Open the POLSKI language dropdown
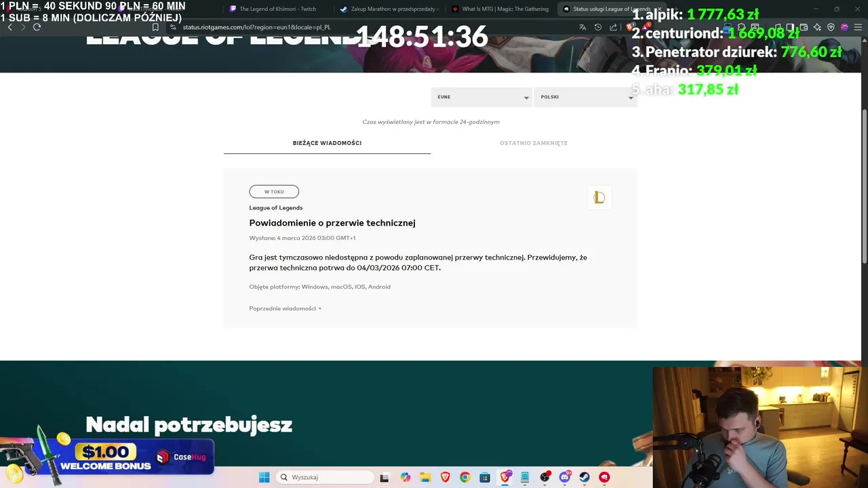 coord(585,97)
